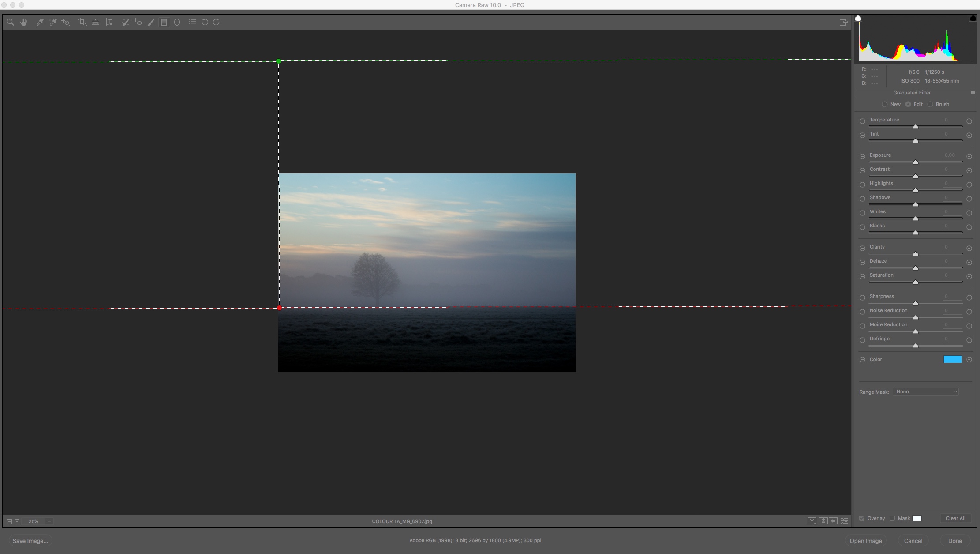Image resolution: width=980 pixels, height=554 pixels.
Task: Click the red gradient end handle
Action: coord(279,308)
